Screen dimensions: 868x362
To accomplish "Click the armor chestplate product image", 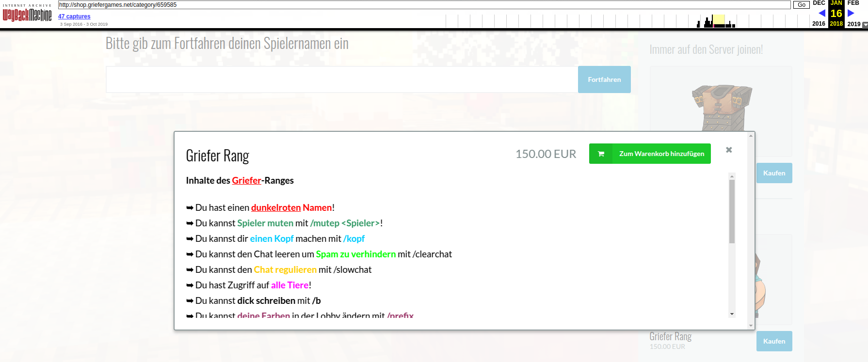I will 722,108.
